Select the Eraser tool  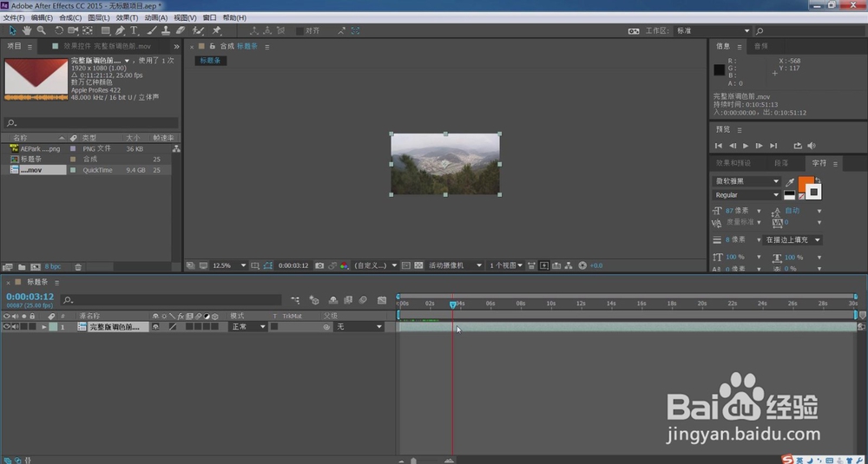[x=181, y=30]
